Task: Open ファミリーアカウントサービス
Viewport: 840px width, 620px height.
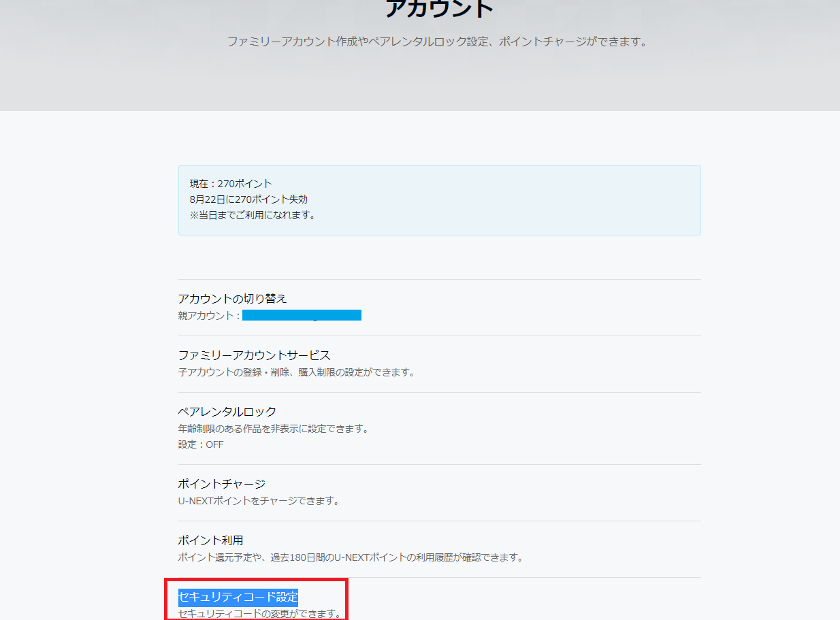Action: click(x=254, y=355)
